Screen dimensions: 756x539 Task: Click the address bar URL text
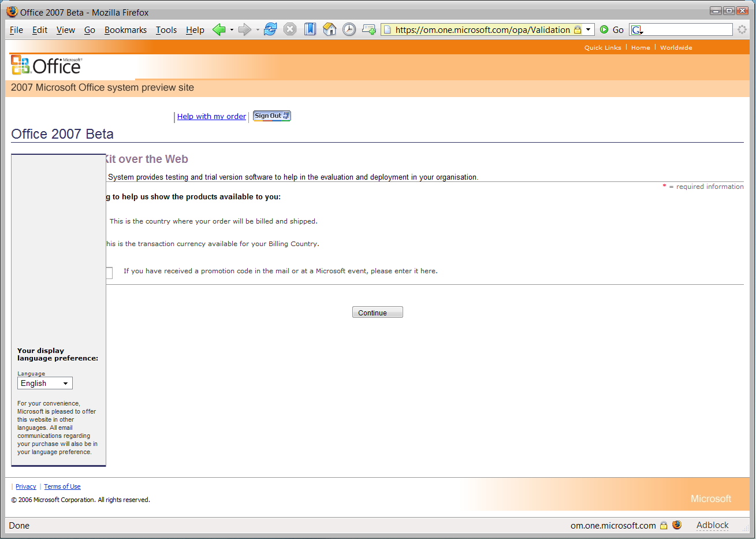tap(483, 30)
